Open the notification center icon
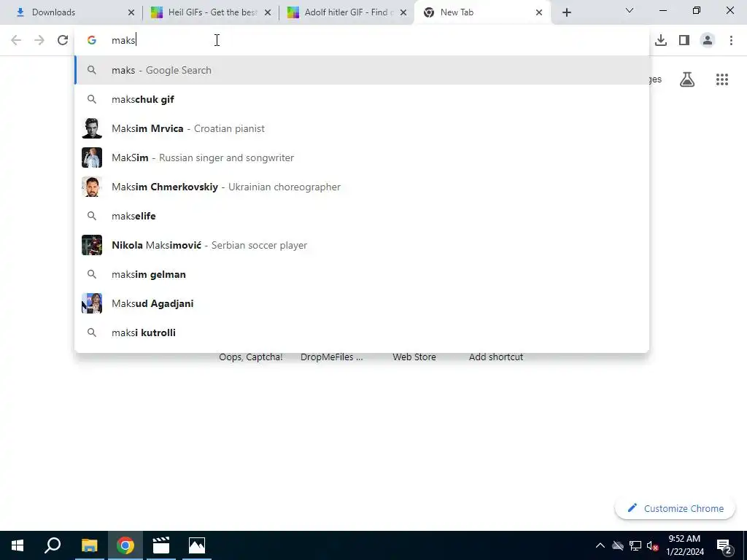The height and width of the screenshot is (560, 747). point(724,545)
